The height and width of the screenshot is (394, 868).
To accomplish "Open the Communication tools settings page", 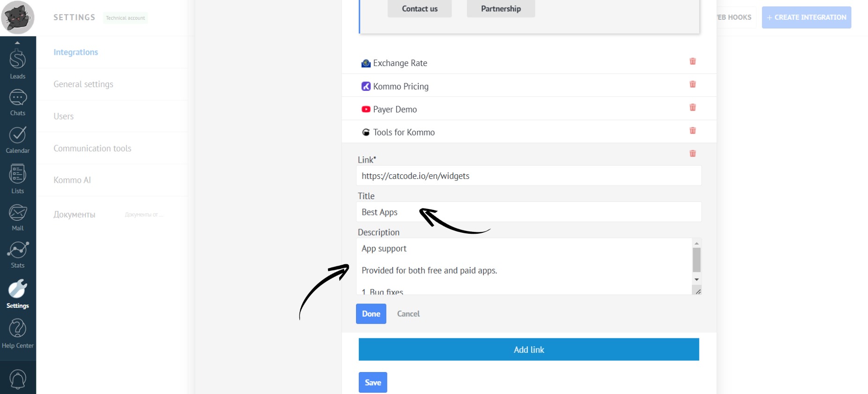I will 92,149.
